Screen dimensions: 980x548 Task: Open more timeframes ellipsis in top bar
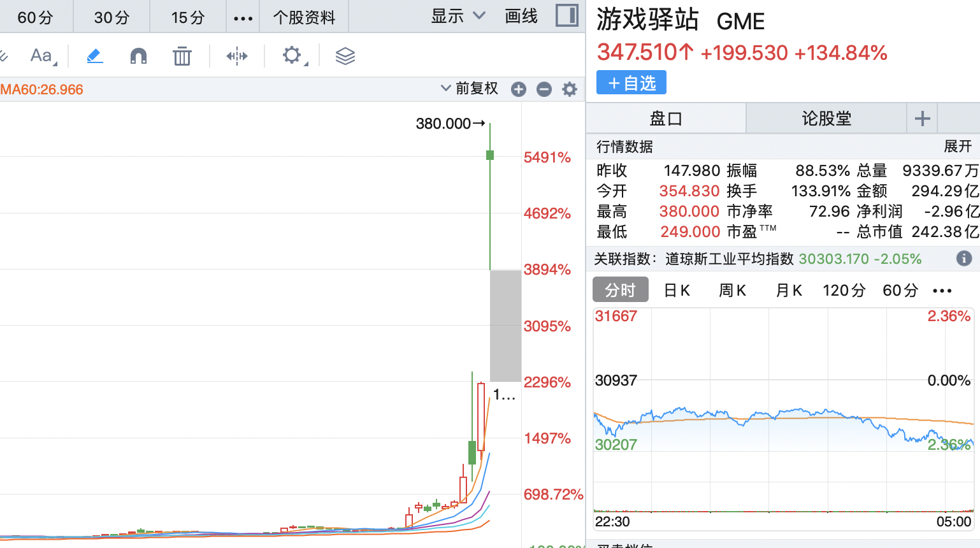243,18
